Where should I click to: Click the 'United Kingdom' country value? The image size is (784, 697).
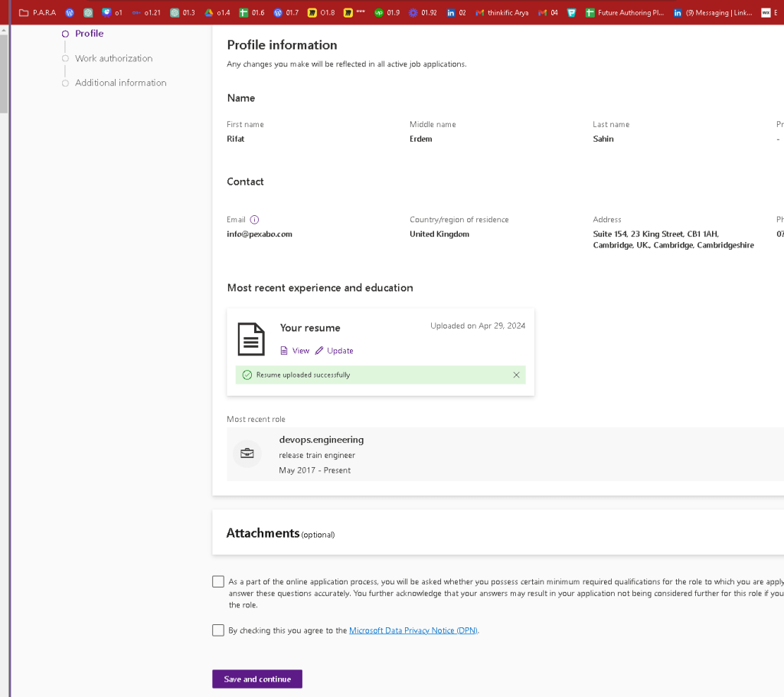(x=439, y=234)
